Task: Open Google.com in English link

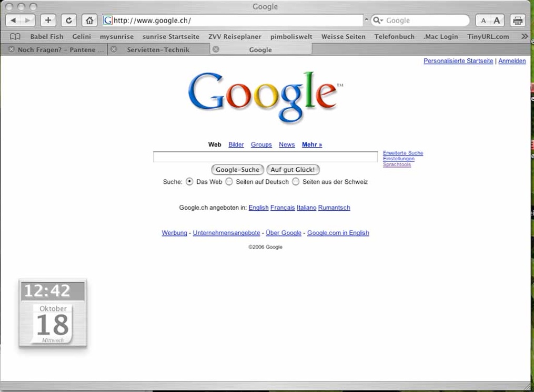Action: click(x=338, y=233)
